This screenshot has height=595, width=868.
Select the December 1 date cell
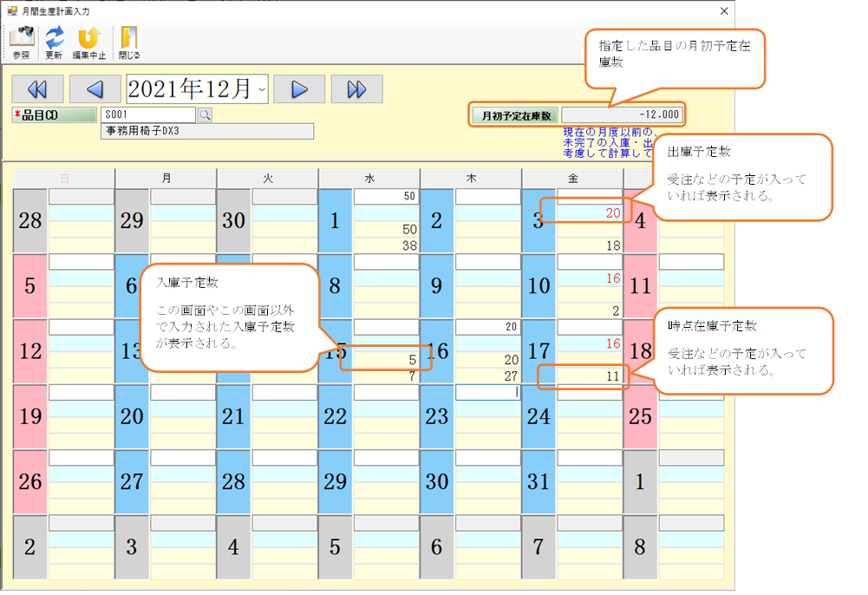pyautogui.click(x=335, y=220)
